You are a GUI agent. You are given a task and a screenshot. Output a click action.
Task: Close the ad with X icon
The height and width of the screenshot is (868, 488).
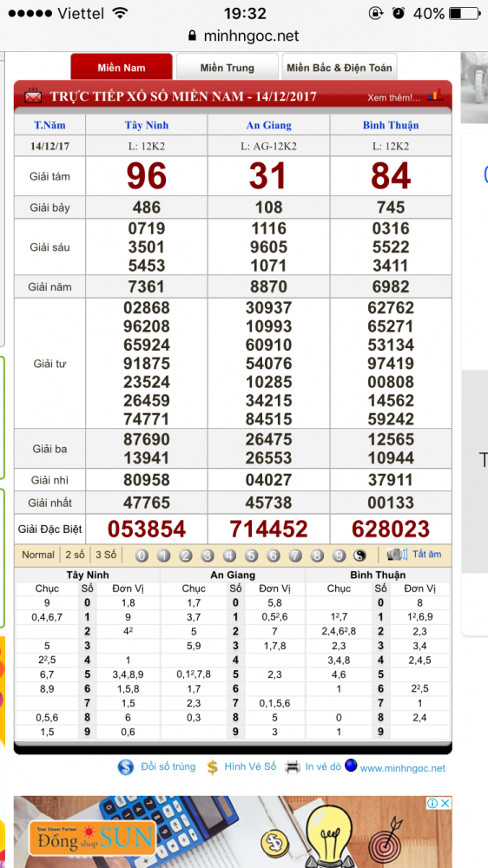click(445, 803)
